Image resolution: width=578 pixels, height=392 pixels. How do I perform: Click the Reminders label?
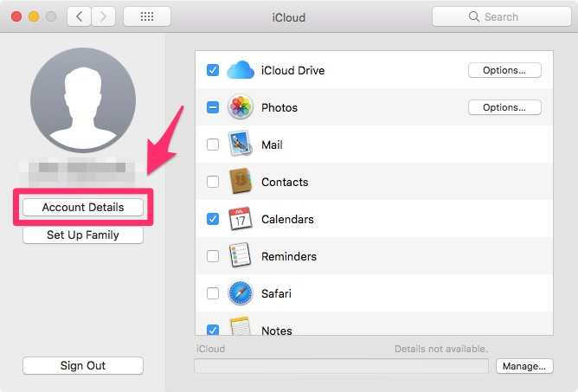click(289, 257)
